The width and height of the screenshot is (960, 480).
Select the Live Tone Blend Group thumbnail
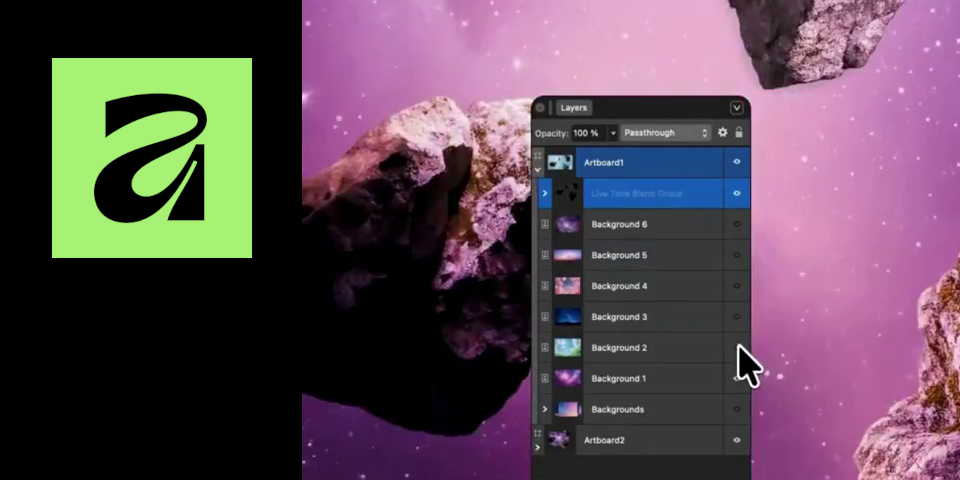(568, 193)
